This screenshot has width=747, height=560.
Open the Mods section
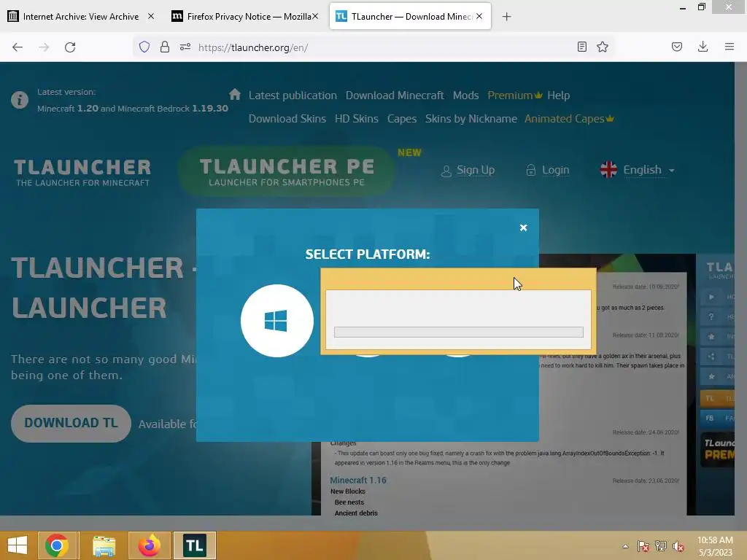(x=465, y=96)
